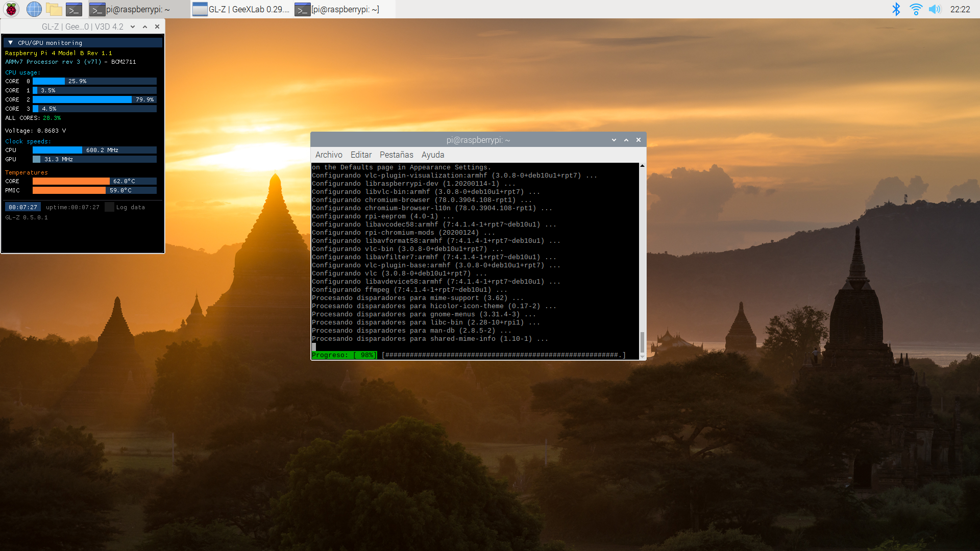
Task: Enable the Log data checkbox
Action: (x=109, y=207)
